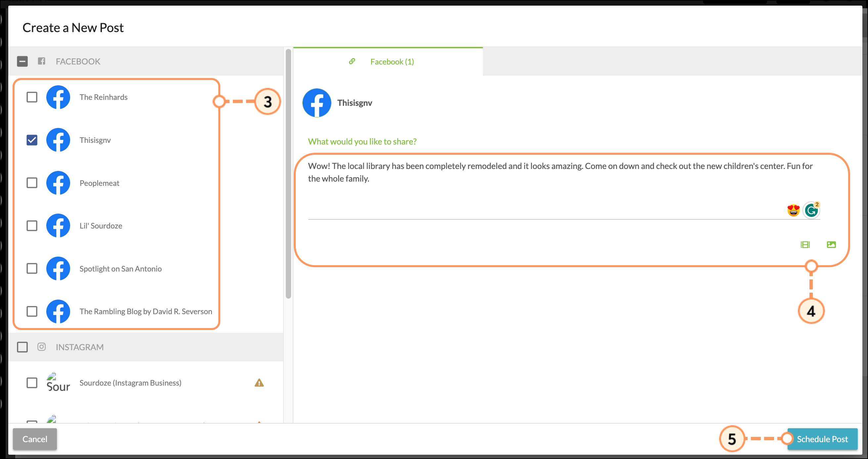Viewport: 868px width, 459px height.
Task: Check The Reinhards checkbox
Action: [x=32, y=97]
